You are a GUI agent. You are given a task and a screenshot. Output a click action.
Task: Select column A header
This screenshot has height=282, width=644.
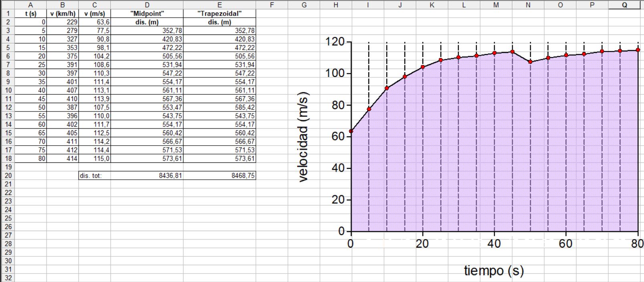[x=30, y=5]
